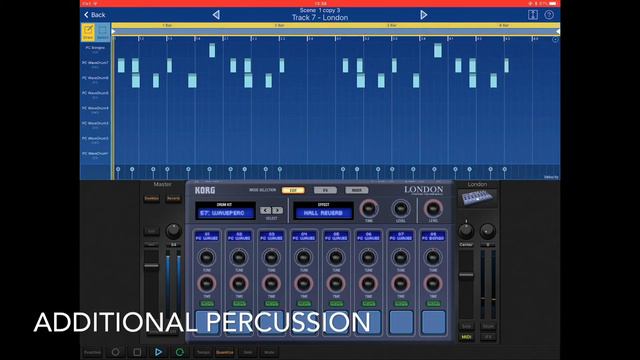Click the stop square in transport bar

click(x=137, y=352)
